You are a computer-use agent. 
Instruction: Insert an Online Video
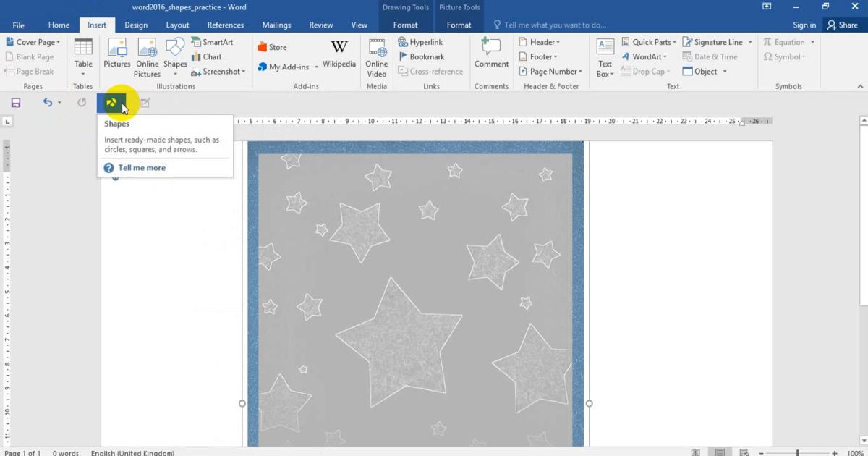pos(377,58)
